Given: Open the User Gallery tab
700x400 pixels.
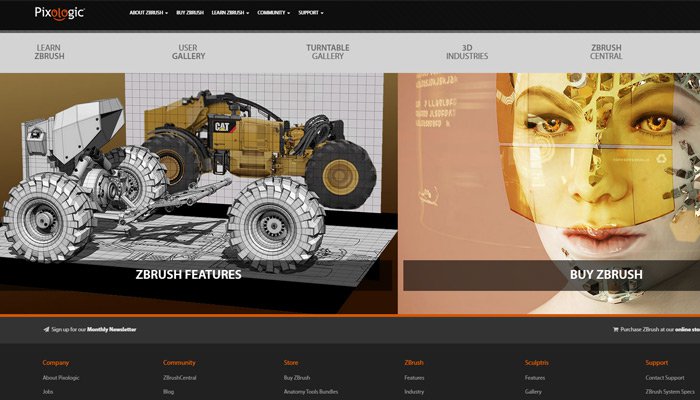Looking at the screenshot, I should (188, 52).
